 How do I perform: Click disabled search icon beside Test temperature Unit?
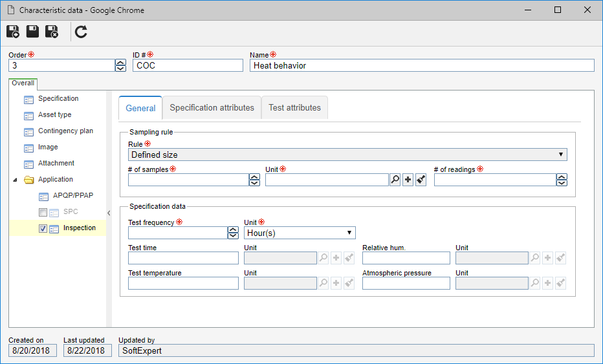coord(323,283)
